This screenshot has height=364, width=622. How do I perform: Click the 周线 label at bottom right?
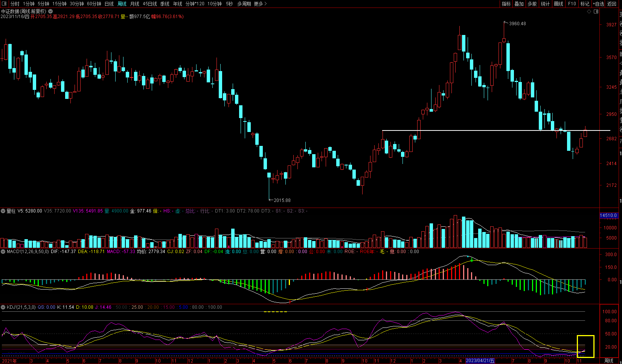click(x=609, y=361)
